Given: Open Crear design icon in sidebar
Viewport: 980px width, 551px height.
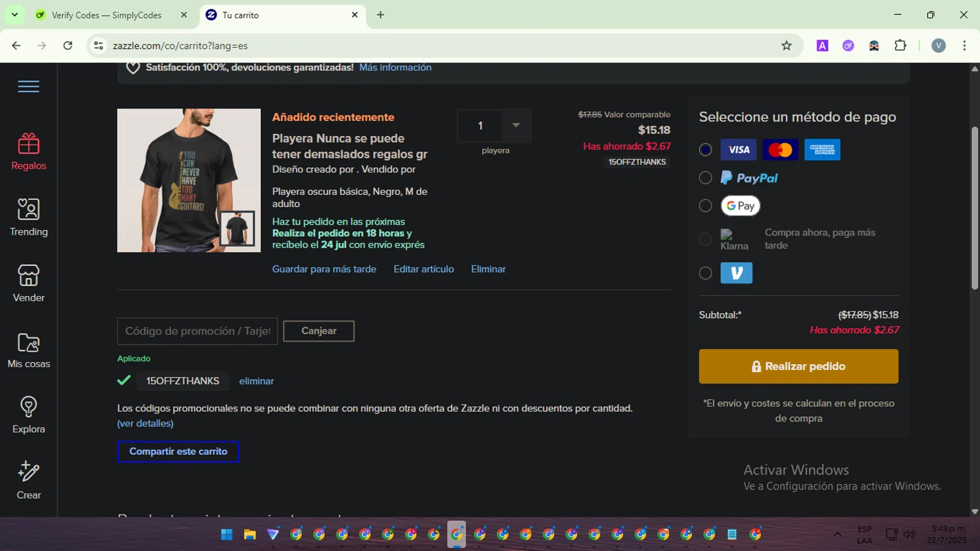Looking at the screenshot, I should pos(29,471).
